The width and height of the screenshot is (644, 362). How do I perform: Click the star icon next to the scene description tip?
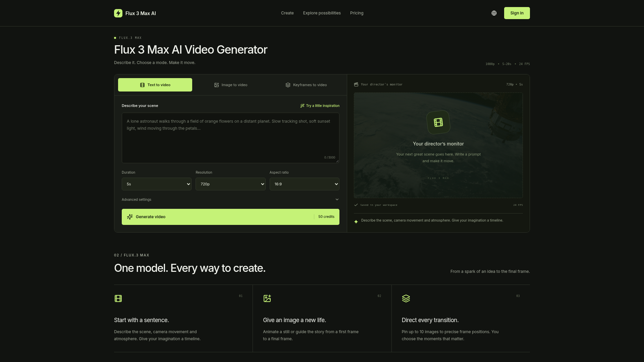pyautogui.click(x=356, y=222)
